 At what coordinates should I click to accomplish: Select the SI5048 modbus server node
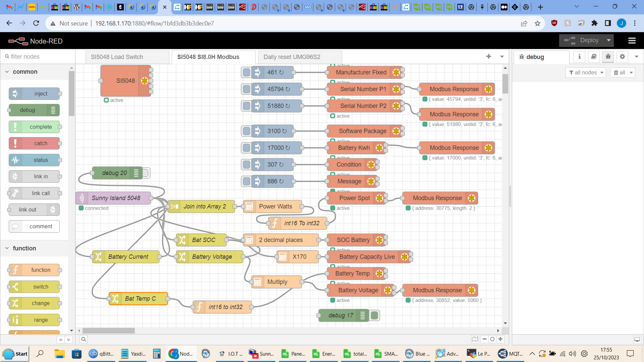[126, 81]
